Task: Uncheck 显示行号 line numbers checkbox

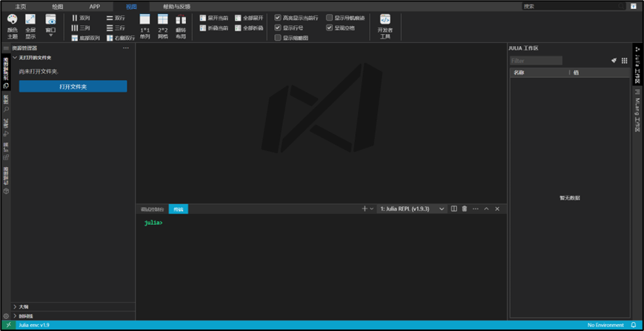Action: point(278,28)
